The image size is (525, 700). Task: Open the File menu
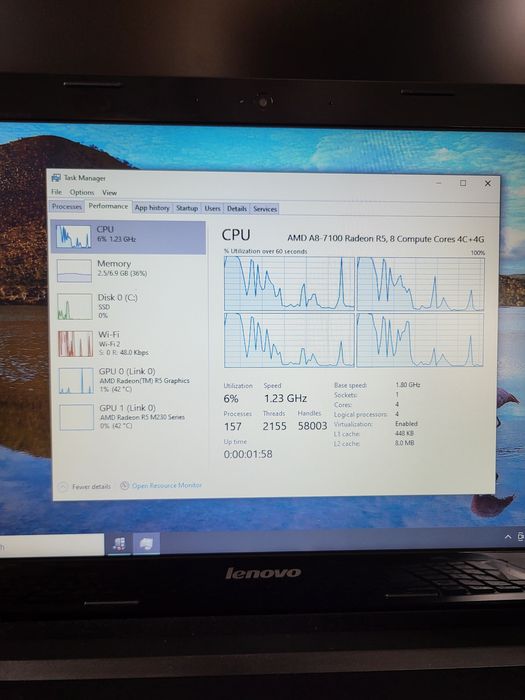(57, 192)
